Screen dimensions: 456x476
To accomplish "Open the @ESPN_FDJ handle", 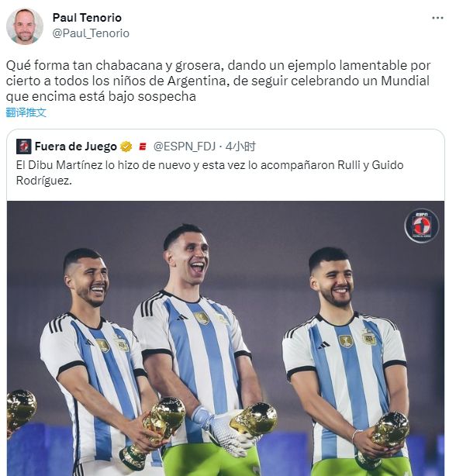I will pos(185,147).
